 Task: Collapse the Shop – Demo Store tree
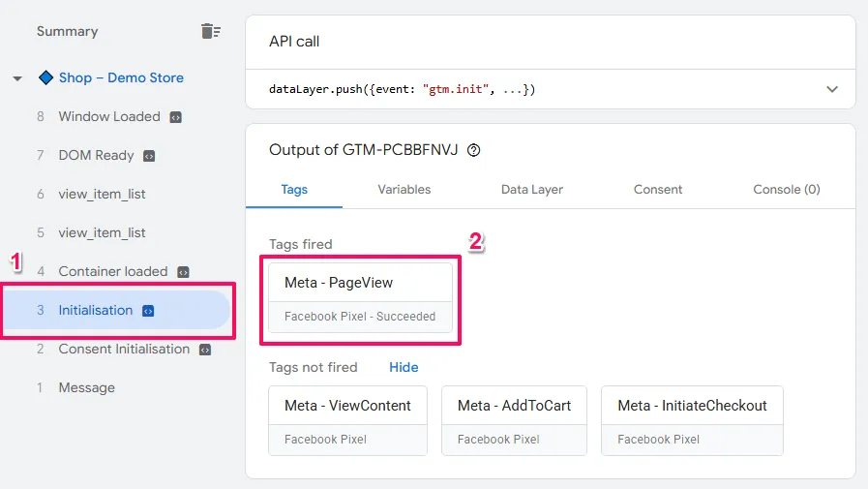[17, 78]
